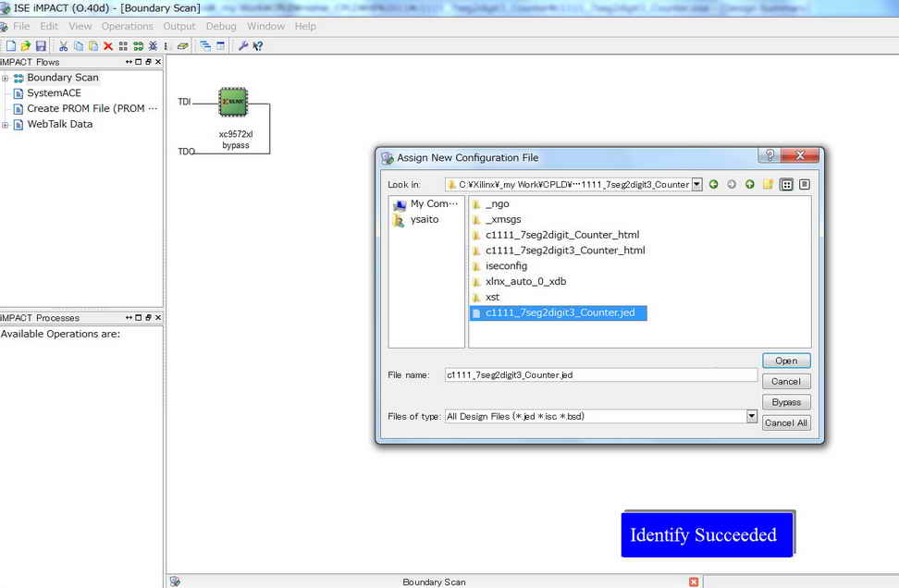The width and height of the screenshot is (899, 588).
Task: Switch the file dialog to list view
Action: pos(786,185)
